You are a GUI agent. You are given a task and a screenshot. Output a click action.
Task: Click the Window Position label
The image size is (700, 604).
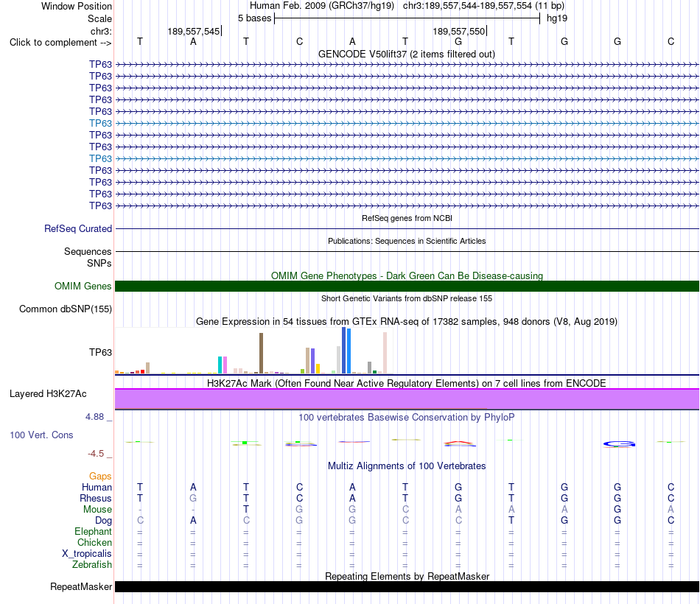click(x=77, y=6)
